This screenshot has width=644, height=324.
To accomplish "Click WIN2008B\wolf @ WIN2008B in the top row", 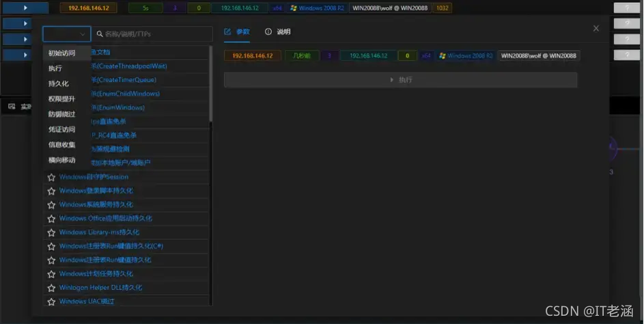I will [390, 8].
